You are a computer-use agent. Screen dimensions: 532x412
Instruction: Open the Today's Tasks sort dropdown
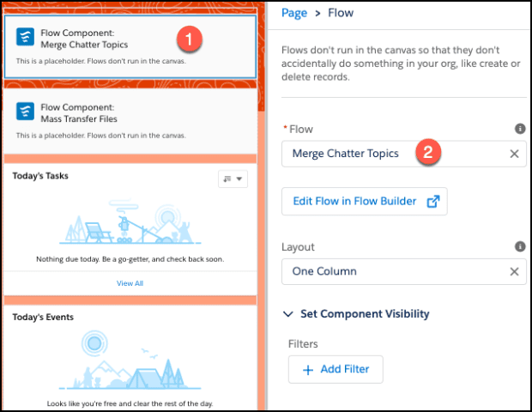pos(233,179)
